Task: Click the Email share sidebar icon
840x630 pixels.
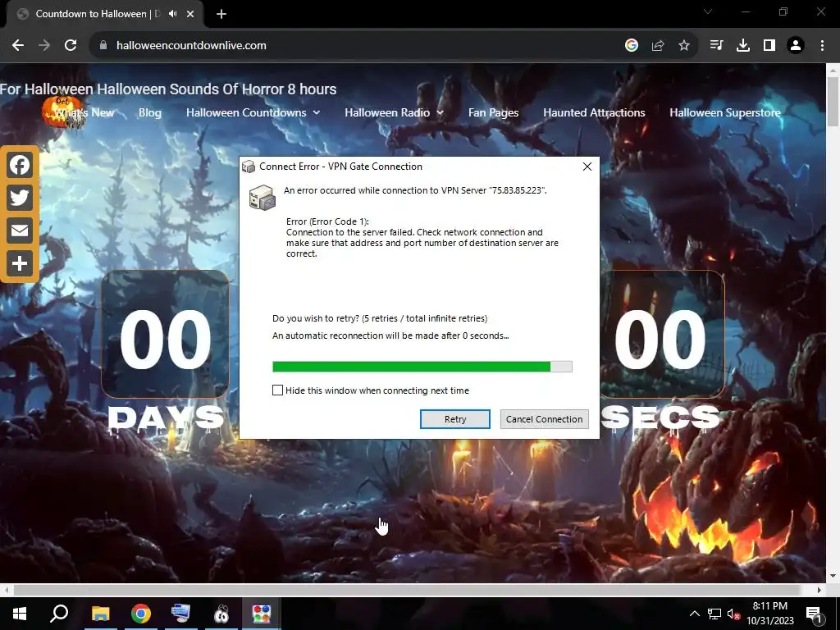Action: (x=20, y=231)
